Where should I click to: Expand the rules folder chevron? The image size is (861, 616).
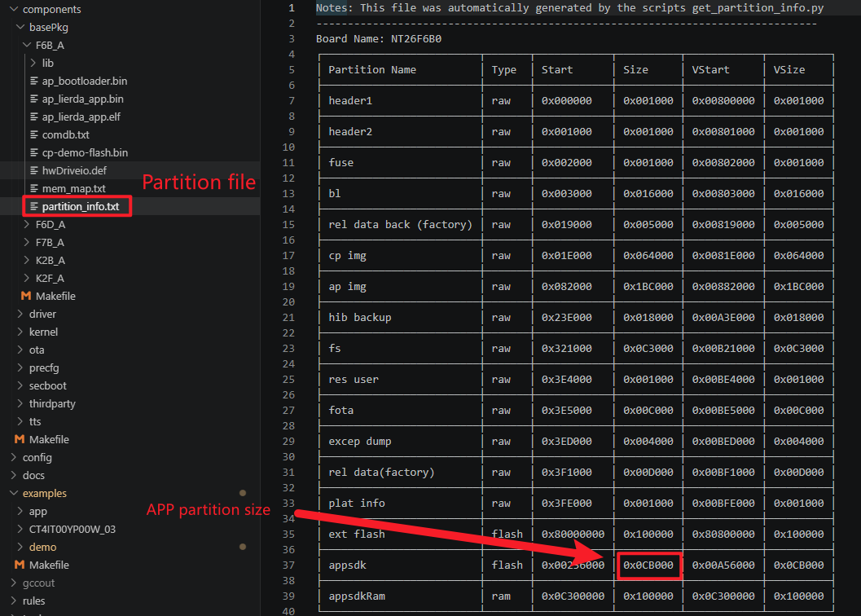coord(14,601)
